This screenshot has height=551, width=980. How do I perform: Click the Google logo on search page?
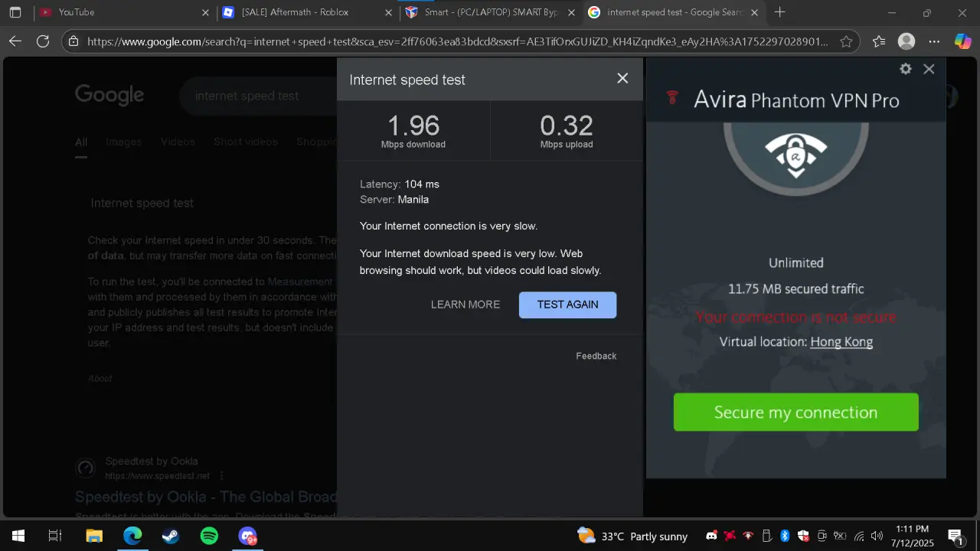[x=109, y=95]
